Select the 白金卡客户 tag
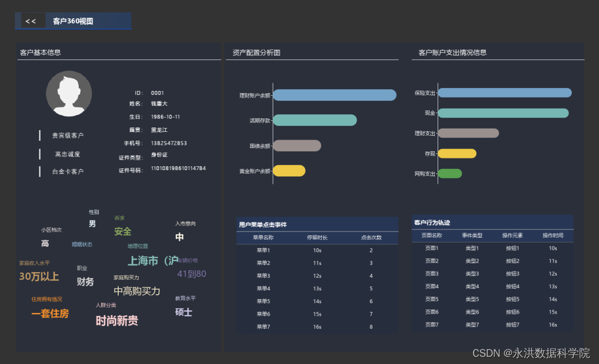This screenshot has height=364, width=599. coord(68,172)
